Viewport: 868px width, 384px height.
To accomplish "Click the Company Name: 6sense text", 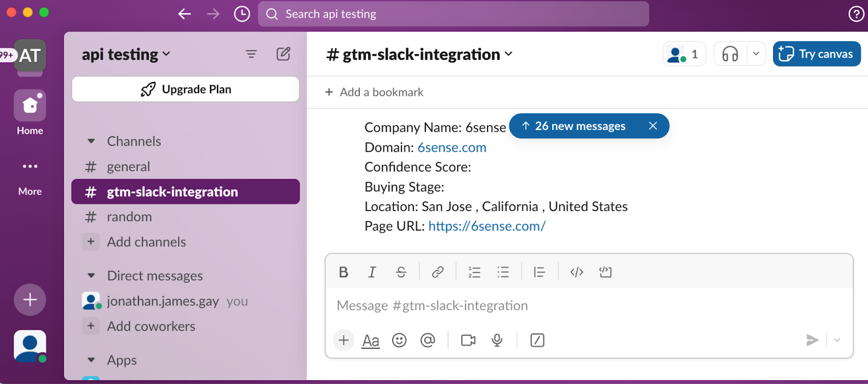I will [x=435, y=127].
